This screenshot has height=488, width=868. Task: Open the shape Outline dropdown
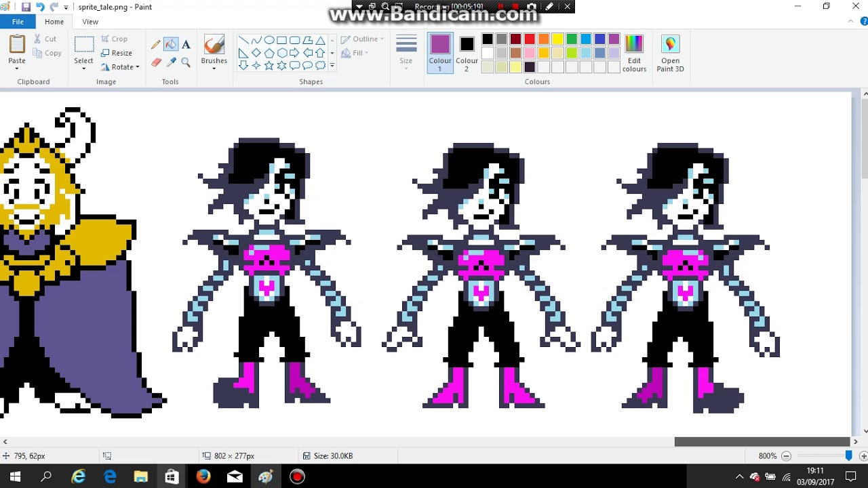click(363, 39)
